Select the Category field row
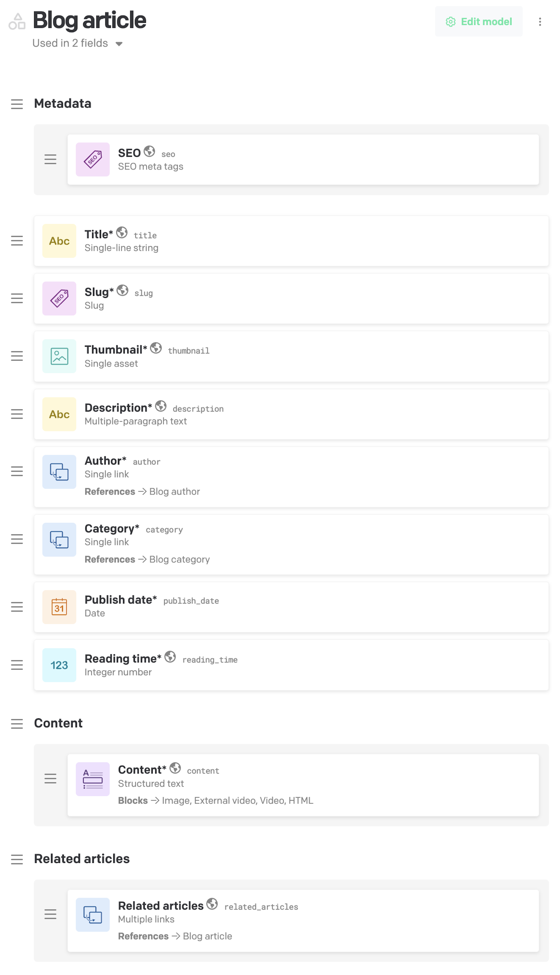 291,544
